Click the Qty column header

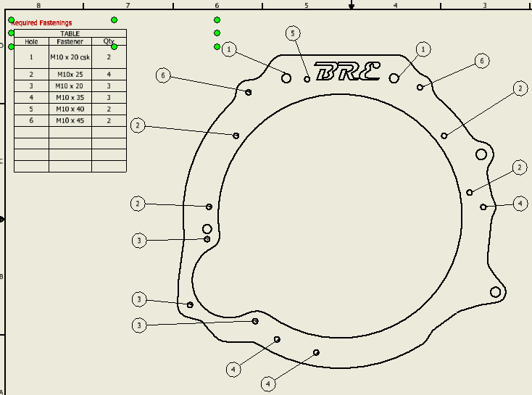[109, 41]
